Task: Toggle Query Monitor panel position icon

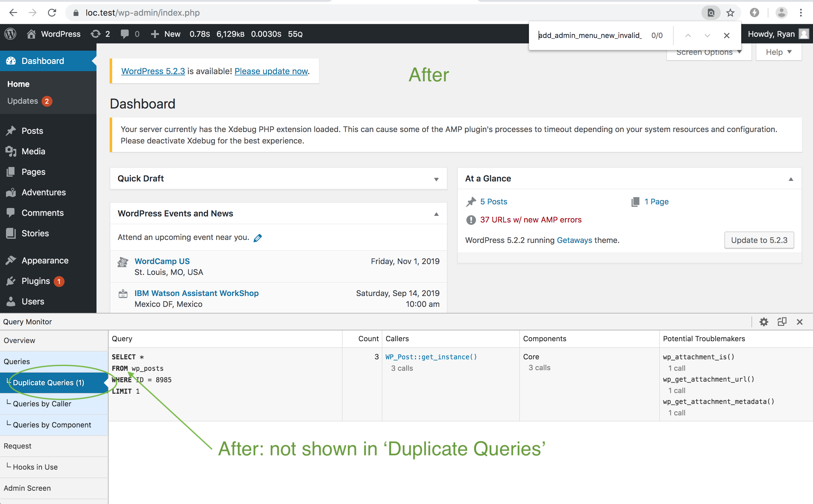Action: click(782, 322)
